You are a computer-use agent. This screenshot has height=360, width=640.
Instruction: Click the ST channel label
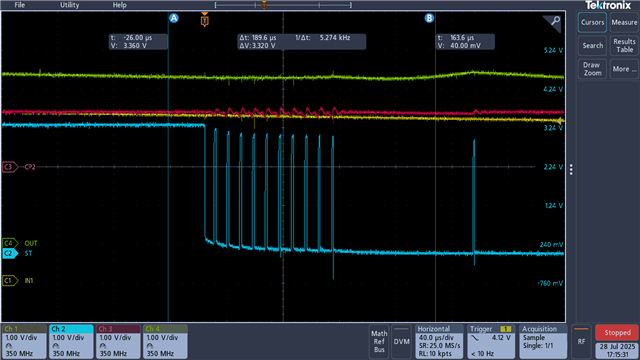(x=28, y=253)
